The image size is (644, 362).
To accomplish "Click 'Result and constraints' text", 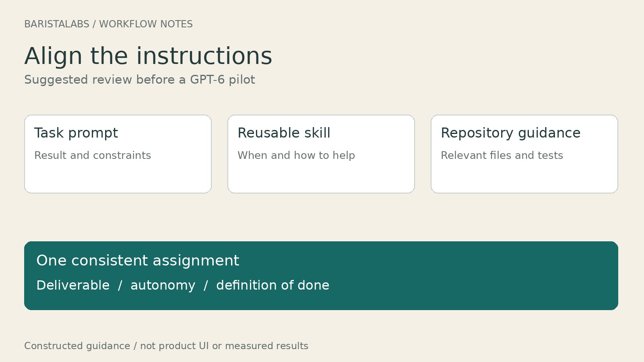I will (93, 155).
